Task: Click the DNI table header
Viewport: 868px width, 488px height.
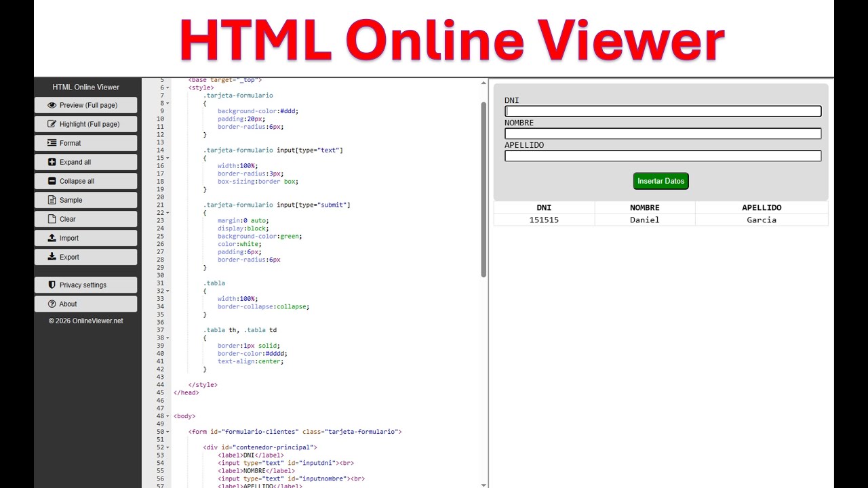Action: pos(544,207)
